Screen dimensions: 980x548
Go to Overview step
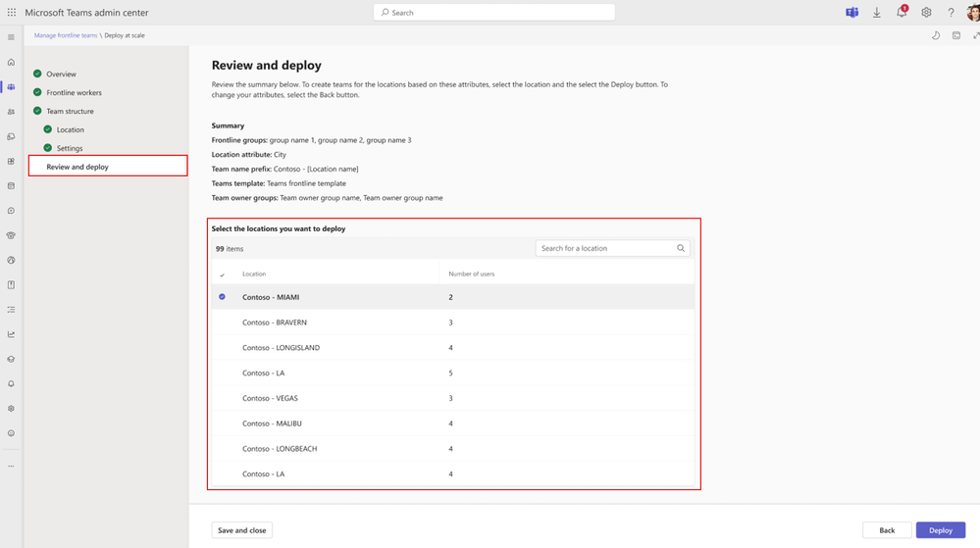pyautogui.click(x=61, y=74)
